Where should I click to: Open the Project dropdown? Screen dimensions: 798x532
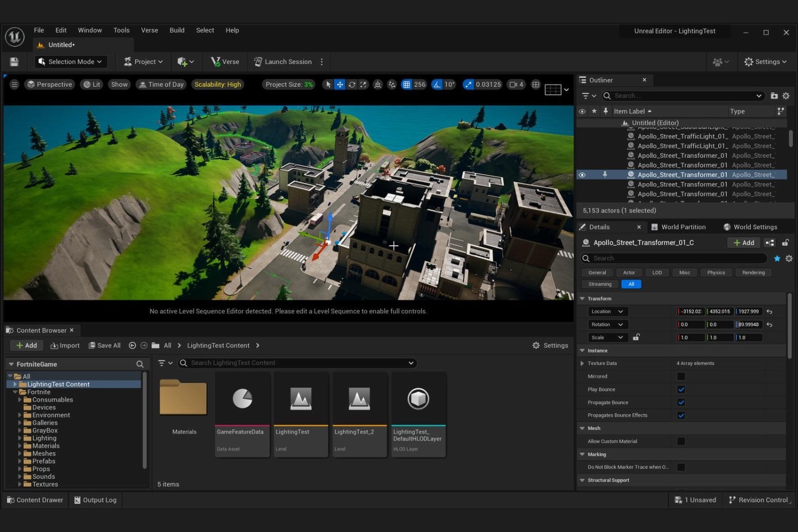point(143,62)
